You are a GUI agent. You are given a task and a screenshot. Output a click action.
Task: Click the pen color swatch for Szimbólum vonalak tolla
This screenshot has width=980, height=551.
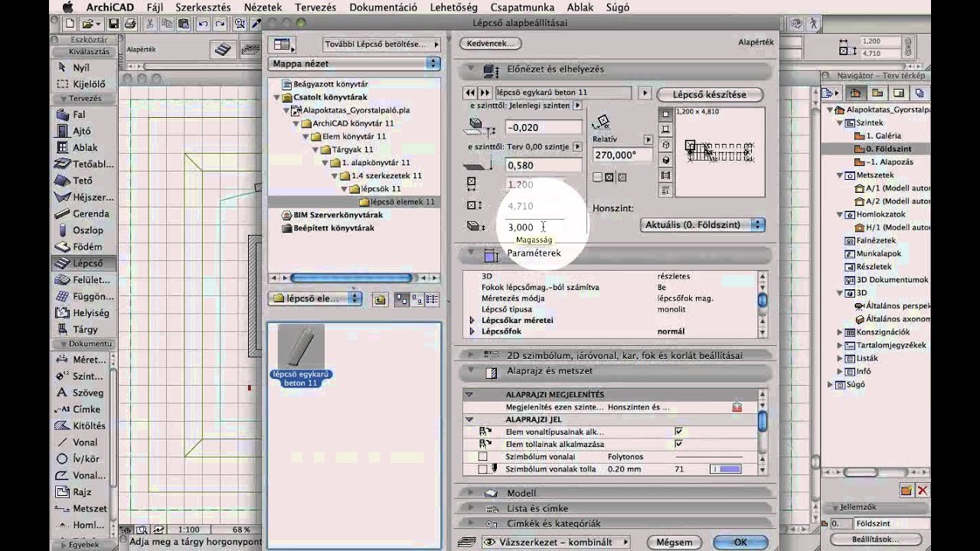[x=726, y=469]
